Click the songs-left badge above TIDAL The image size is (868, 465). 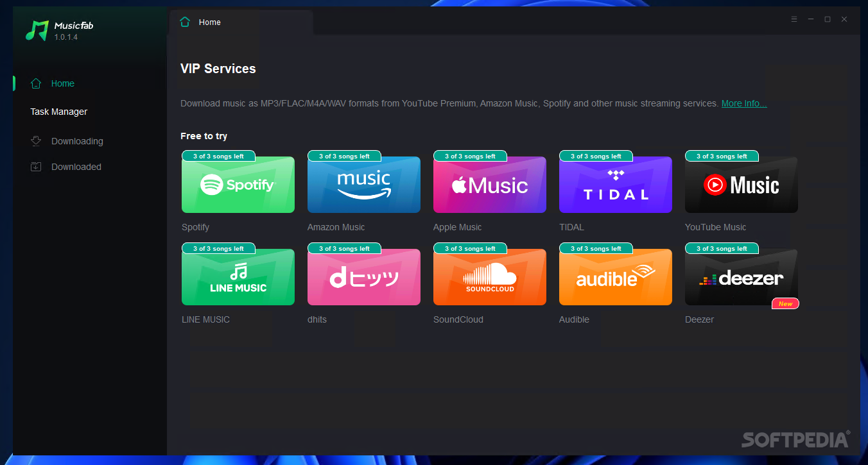click(x=596, y=156)
